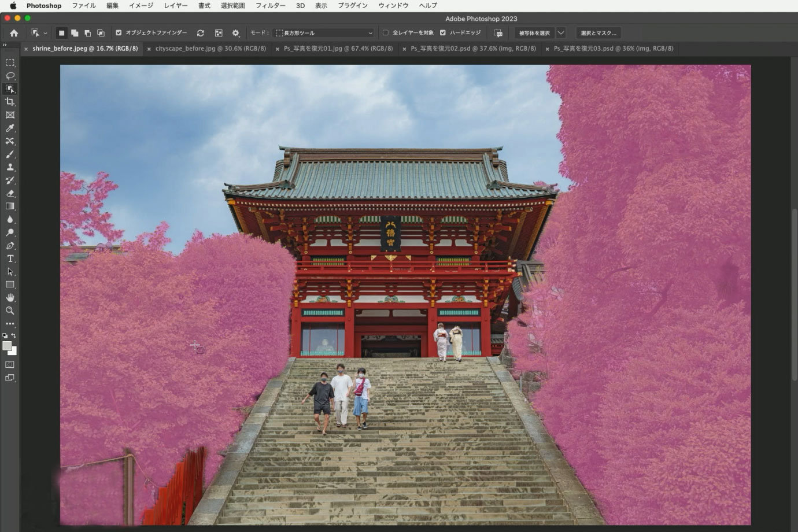798x532 pixels.
Task: Select the Gradient tool
Action: (x=10, y=206)
